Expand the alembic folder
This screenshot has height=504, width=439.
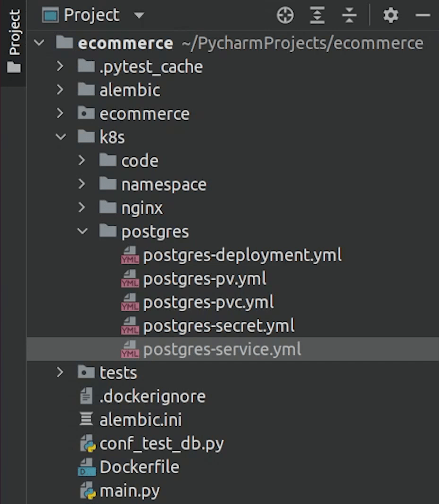coord(60,90)
